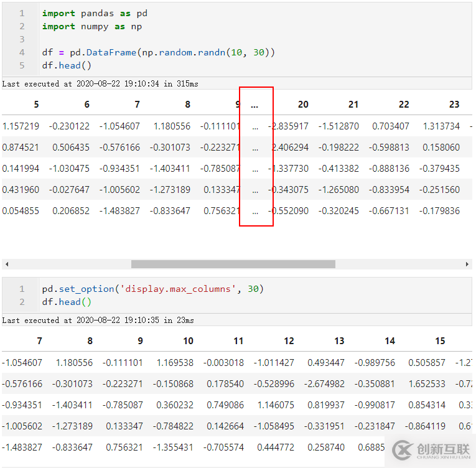
Task: Click the cell value 0.444772
Action: (276, 447)
